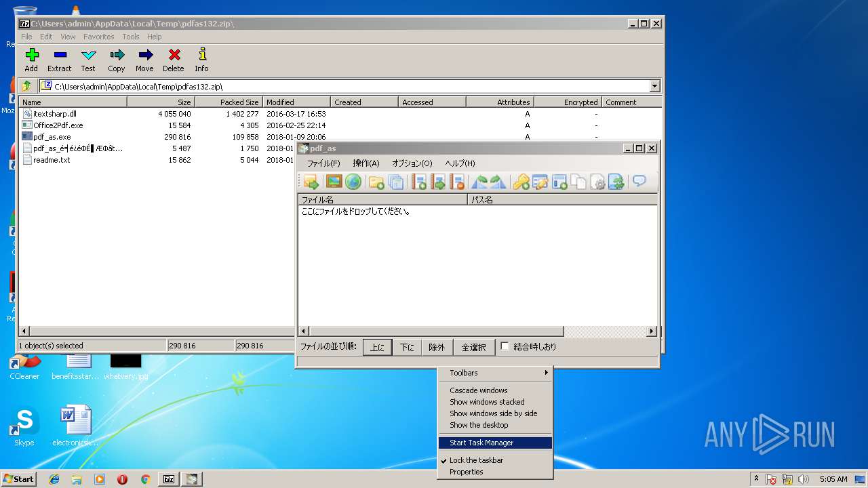Click the 上に button in pdf_as
Viewport: 868px width, 488px height.
[377, 347]
